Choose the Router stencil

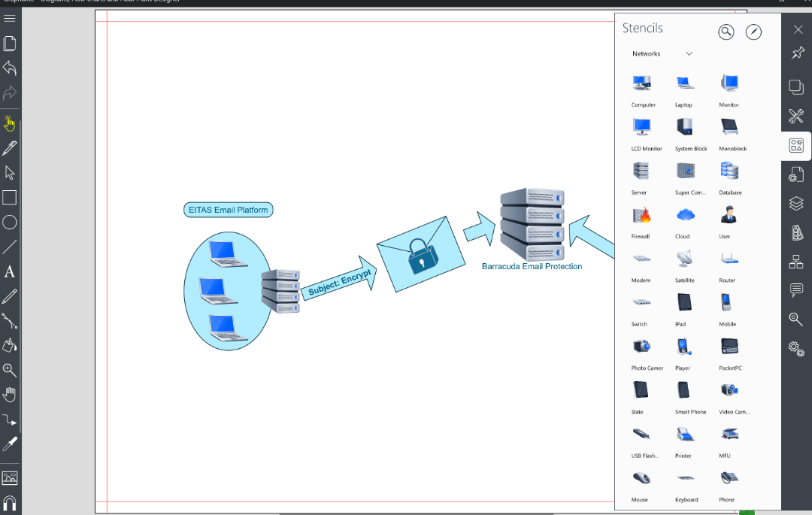point(729,259)
